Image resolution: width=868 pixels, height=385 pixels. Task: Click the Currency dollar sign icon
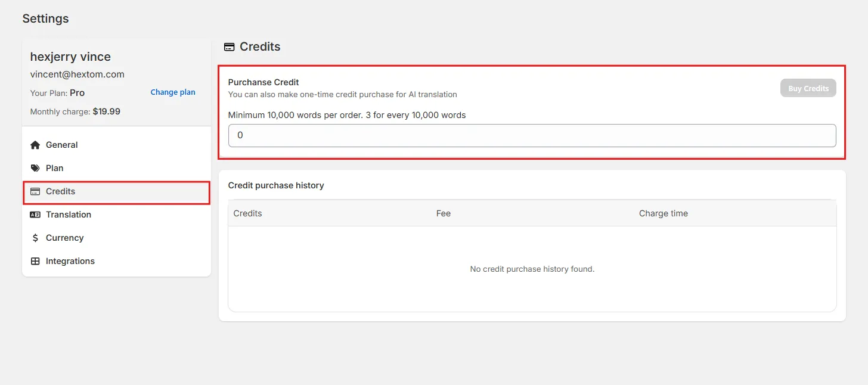[35, 238]
